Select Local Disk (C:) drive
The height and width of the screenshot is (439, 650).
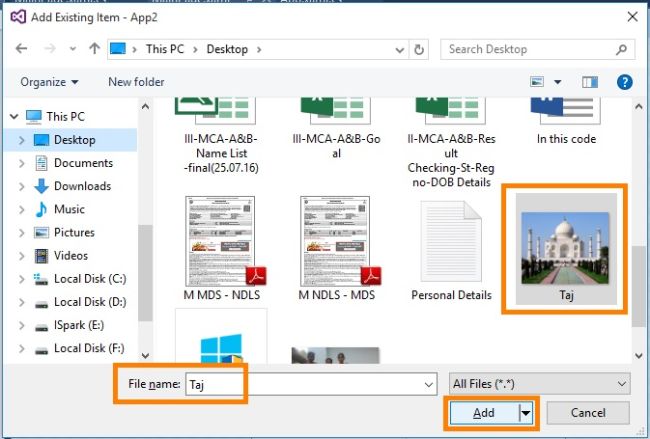(x=90, y=279)
